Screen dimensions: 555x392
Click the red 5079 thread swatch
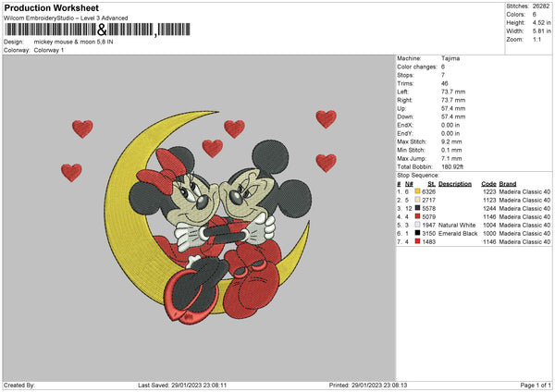tap(418, 216)
